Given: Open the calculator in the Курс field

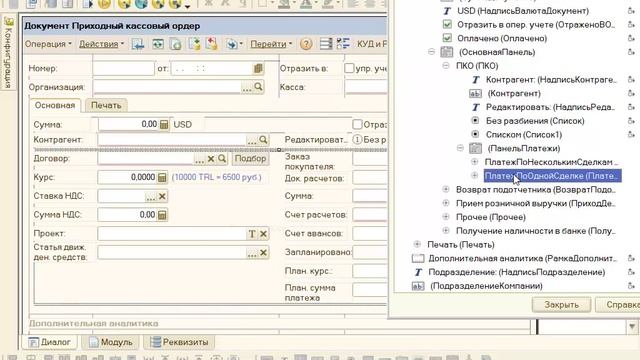Looking at the screenshot, I should click(162, 178).
